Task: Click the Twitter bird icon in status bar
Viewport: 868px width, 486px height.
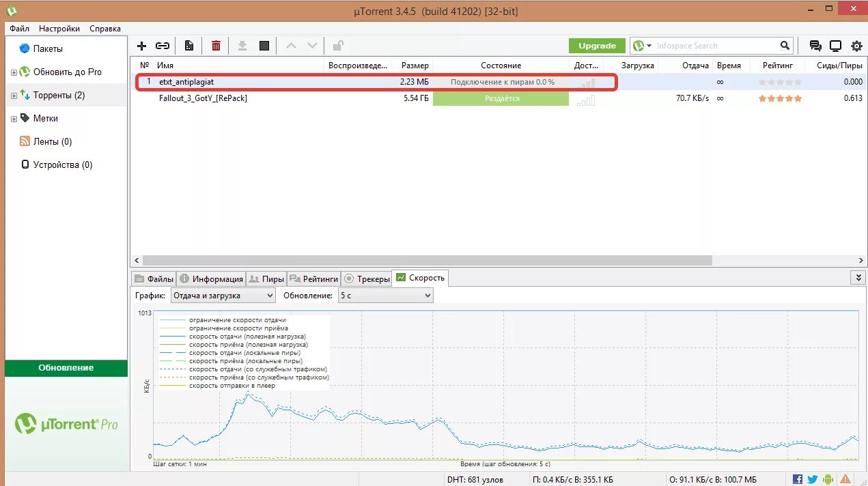Action: [813, 479]
